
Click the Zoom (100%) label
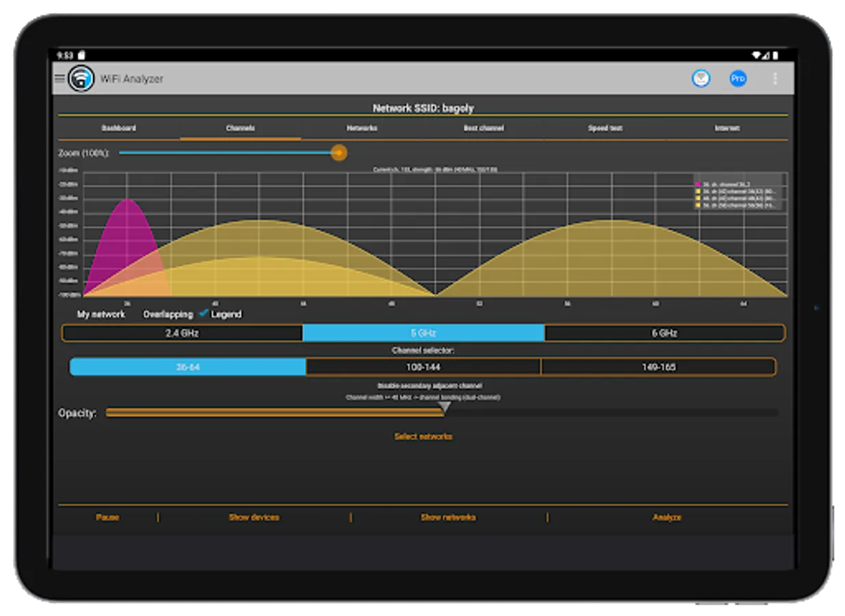coord(83,153)
